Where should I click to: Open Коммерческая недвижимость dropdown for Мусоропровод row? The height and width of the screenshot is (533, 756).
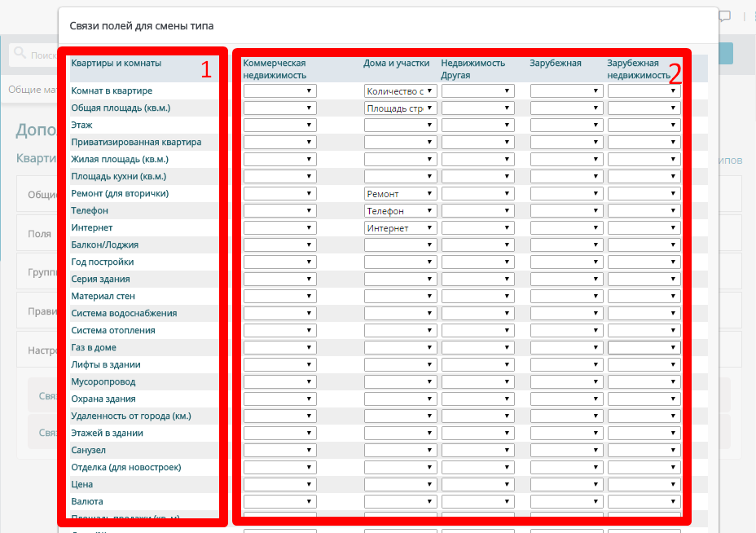click(280, 382)
